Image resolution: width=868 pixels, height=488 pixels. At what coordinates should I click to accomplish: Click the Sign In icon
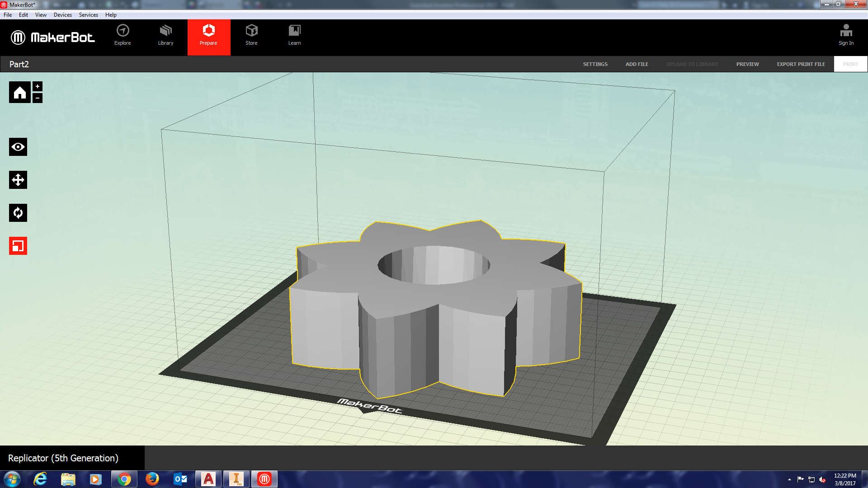846,35
